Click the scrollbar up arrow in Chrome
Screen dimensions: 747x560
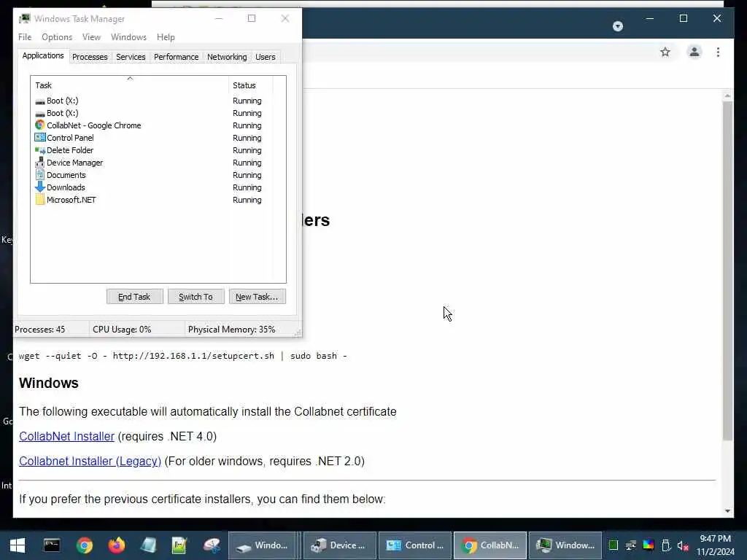coord(727,96)
